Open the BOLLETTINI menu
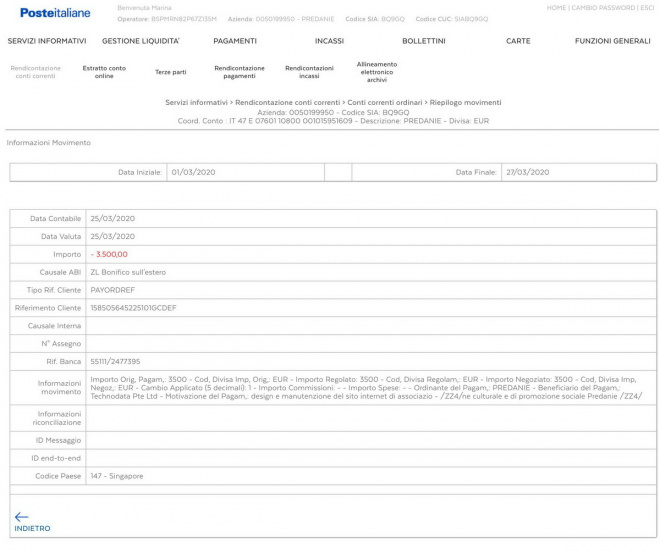 point(424,41)
